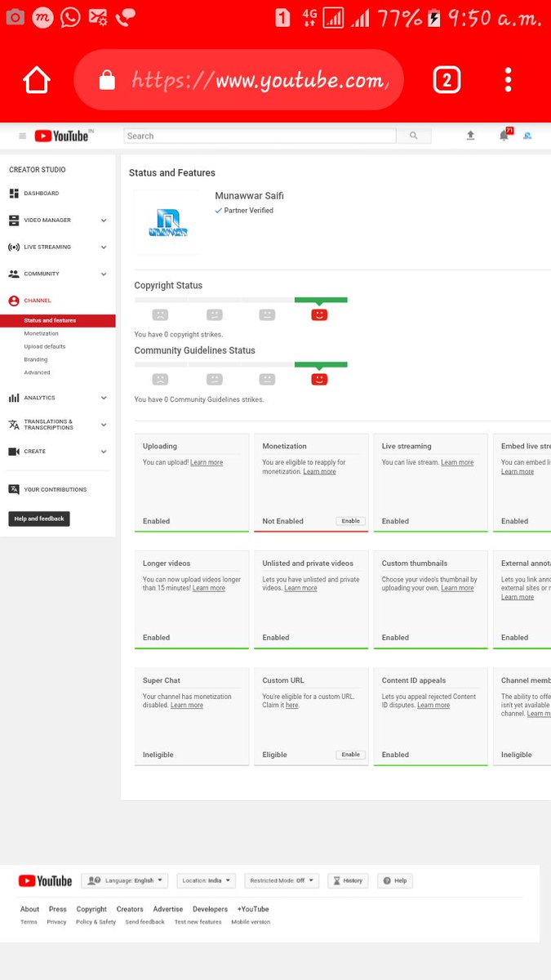Expand Create section chevron
Viewport: 551px width, 980px height.
tap(104, 452)
